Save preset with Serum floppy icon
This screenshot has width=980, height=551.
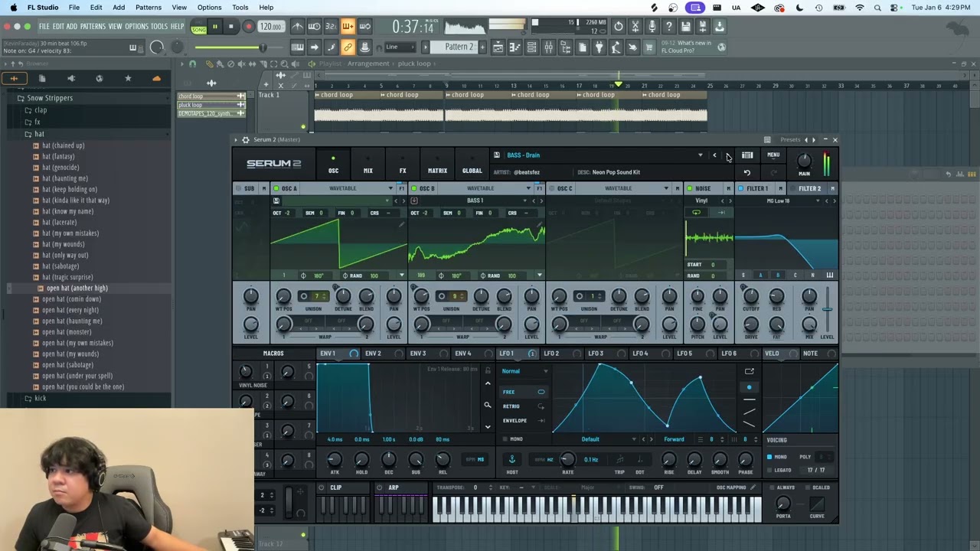point(497,155)
